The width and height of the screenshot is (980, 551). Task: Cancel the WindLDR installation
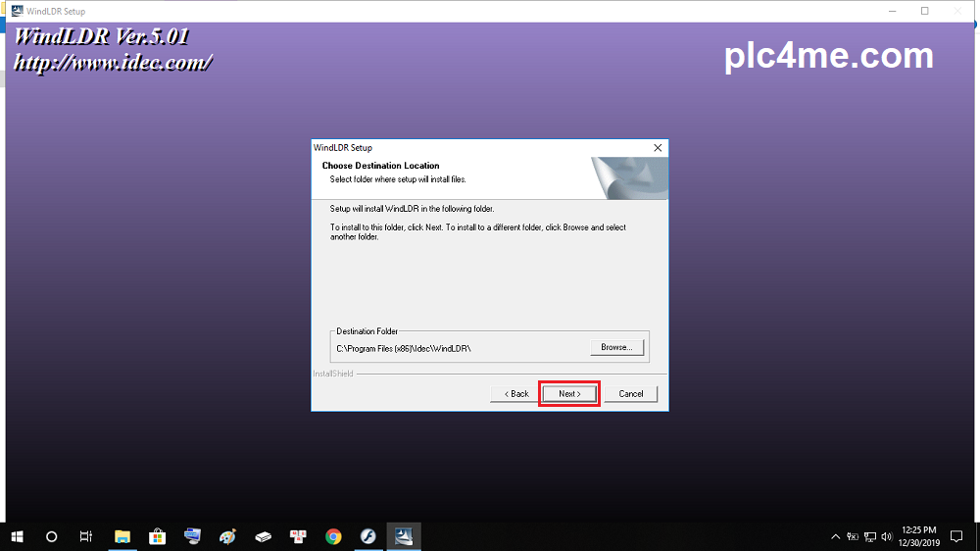click(630, 394)
